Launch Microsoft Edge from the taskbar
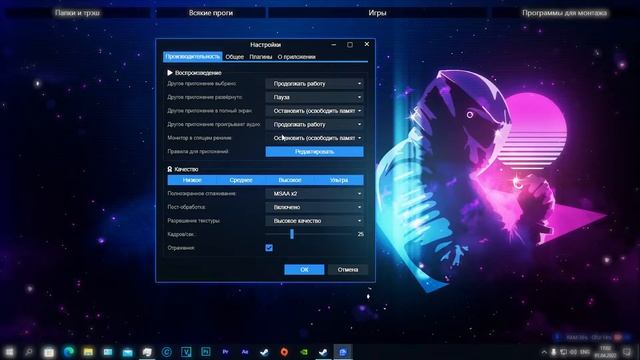Image resolution: width=640 pixels, height=360 pixels. (x=69, y=351)
